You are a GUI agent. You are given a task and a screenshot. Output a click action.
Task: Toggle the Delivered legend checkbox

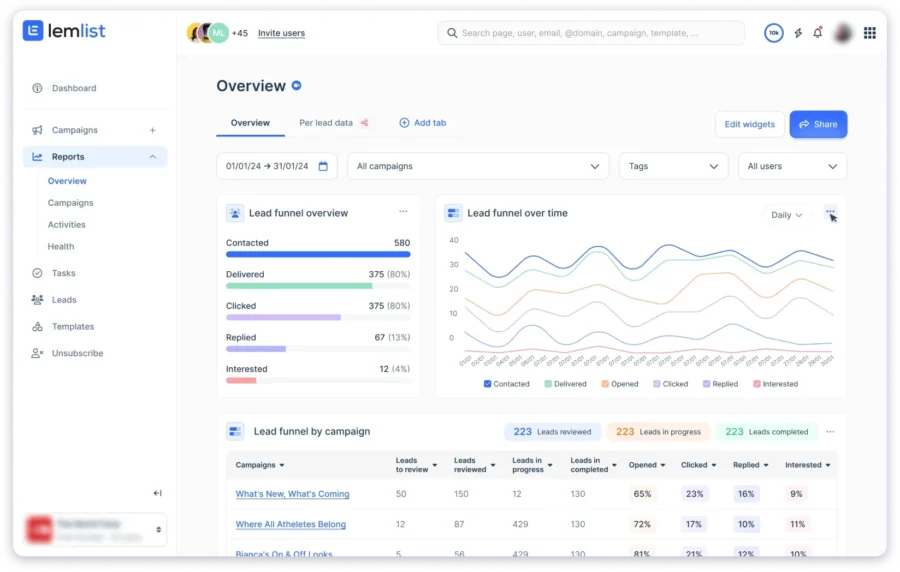click(548, 384)
